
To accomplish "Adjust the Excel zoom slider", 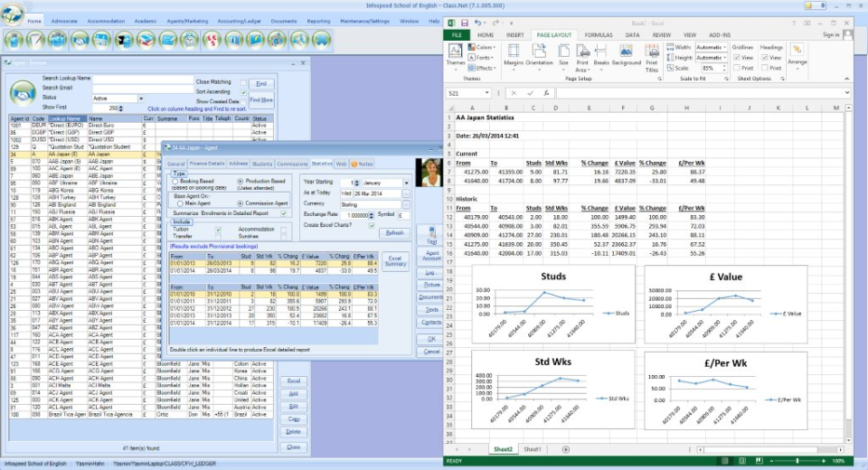I will pos(797,461).
